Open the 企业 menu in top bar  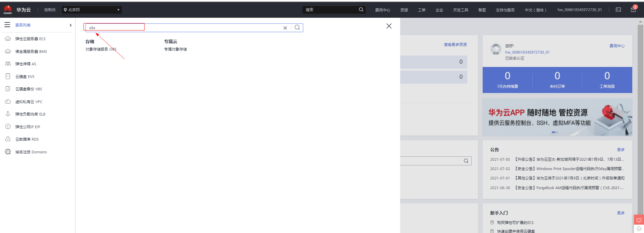coord(439,10)
